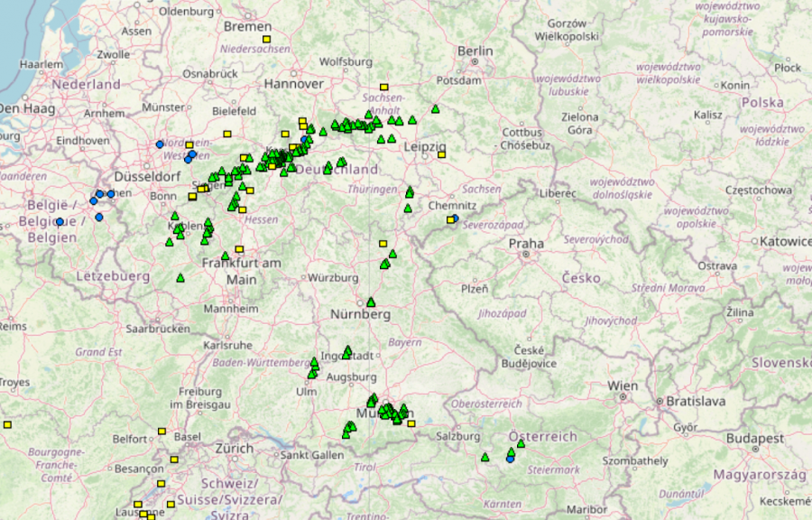Select the blue circle marker in Österreich
Image resolution: width=812 pixels, height=520 pixels.
[x=511, y=459]
